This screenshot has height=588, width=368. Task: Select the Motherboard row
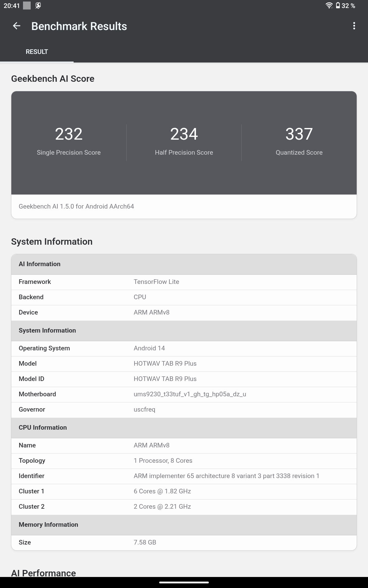coord(184,394)
